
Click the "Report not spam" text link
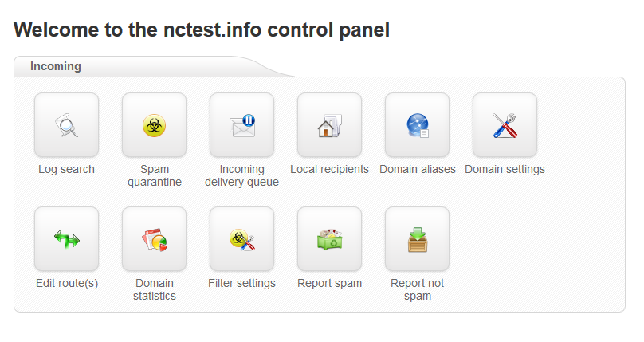click(418, 289)
